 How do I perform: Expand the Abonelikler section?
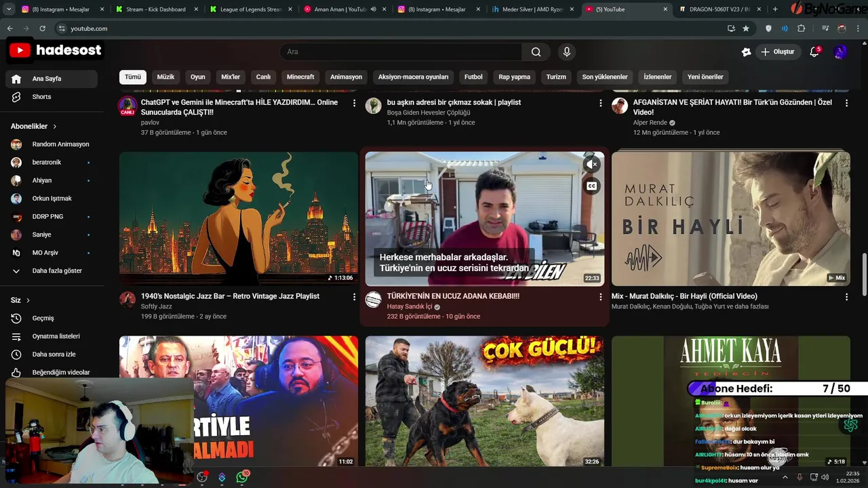coord(34,127)
